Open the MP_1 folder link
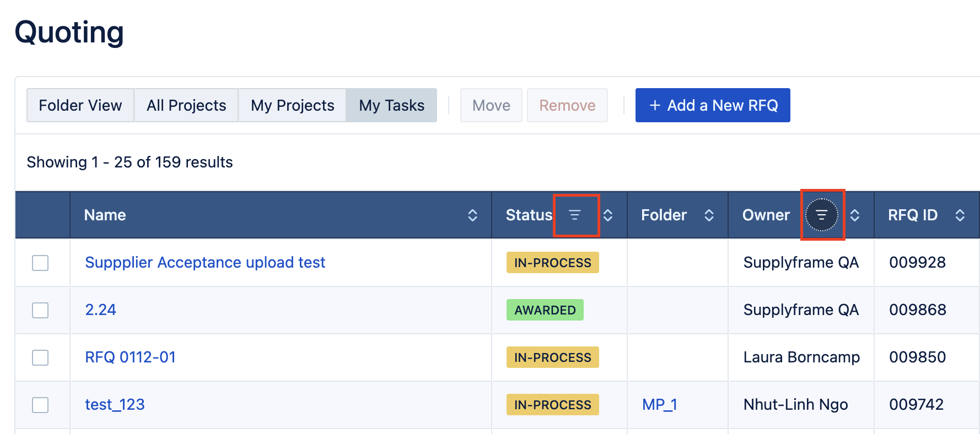This screenshot has width=980, height=434. (659, 405)
